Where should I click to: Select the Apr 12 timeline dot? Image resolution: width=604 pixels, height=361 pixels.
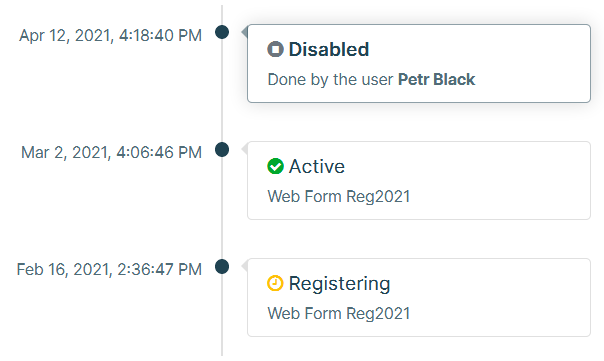(x=222, y=32)
